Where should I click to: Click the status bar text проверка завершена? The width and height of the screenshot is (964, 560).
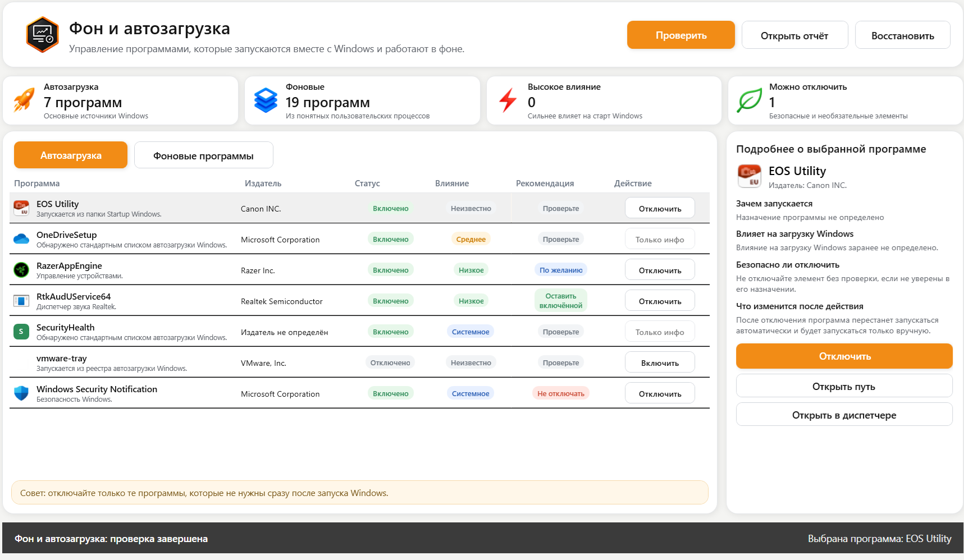click(111, 539)
